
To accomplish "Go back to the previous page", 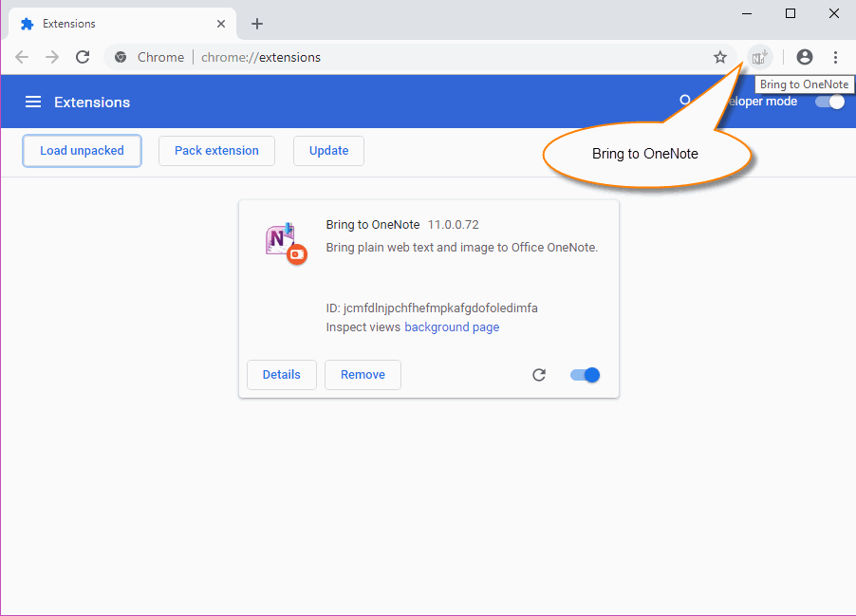I will [x=22, y=57].
